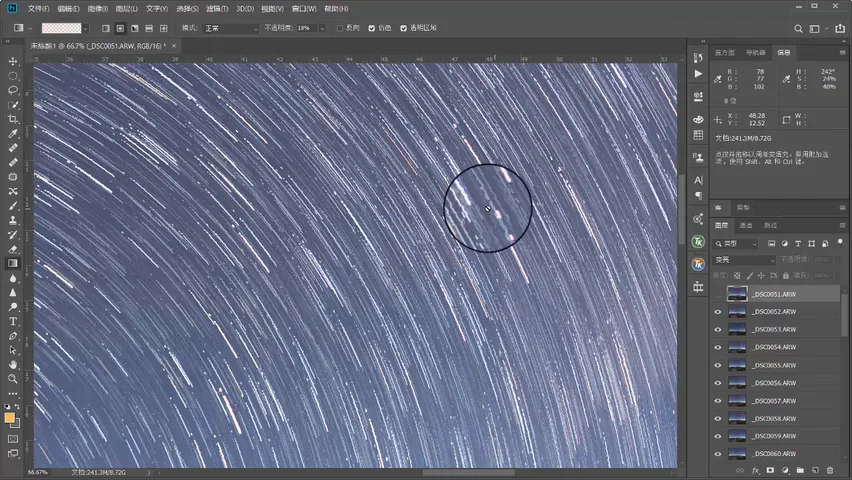The width and height of the screenshot is (852, 480).
Task: Open the Layers panel options menu
Action: [843, 225]
